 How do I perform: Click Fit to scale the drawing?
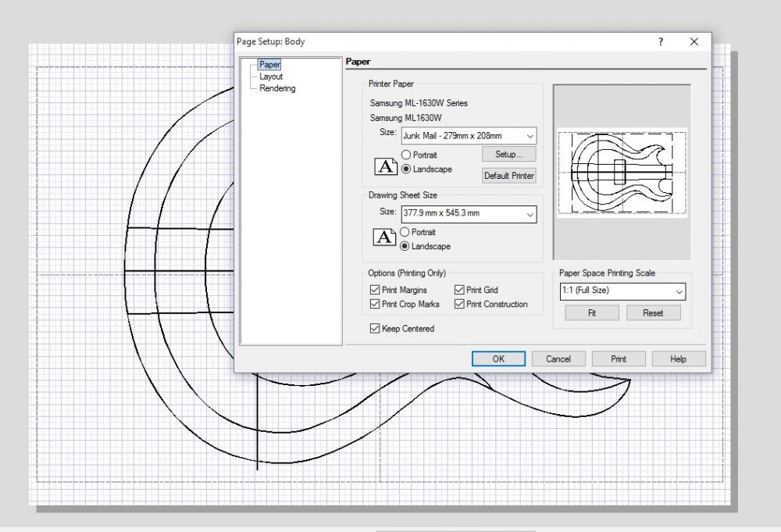pos(591,312)
